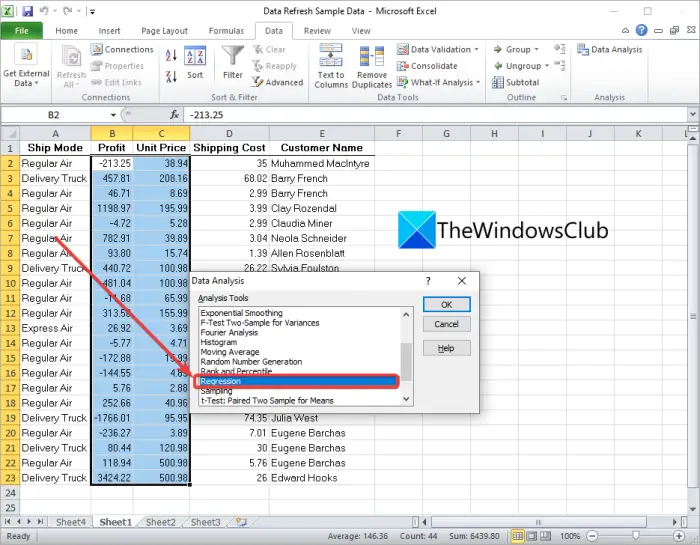The height and width of the screenshot is (545, 700).
Task: Open the Consolidate tool
Action: (428, 66)
